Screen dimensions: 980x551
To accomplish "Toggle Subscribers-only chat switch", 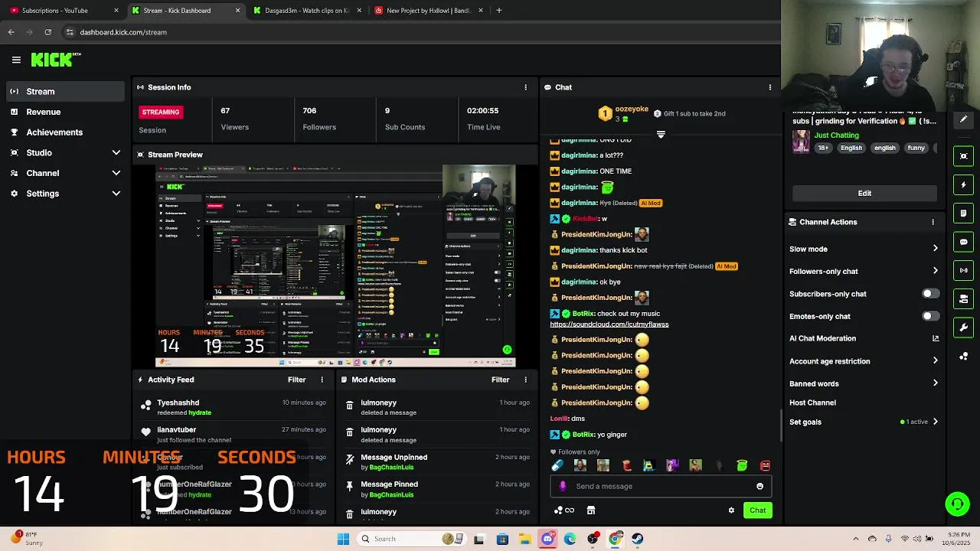I will pos(930,294).
